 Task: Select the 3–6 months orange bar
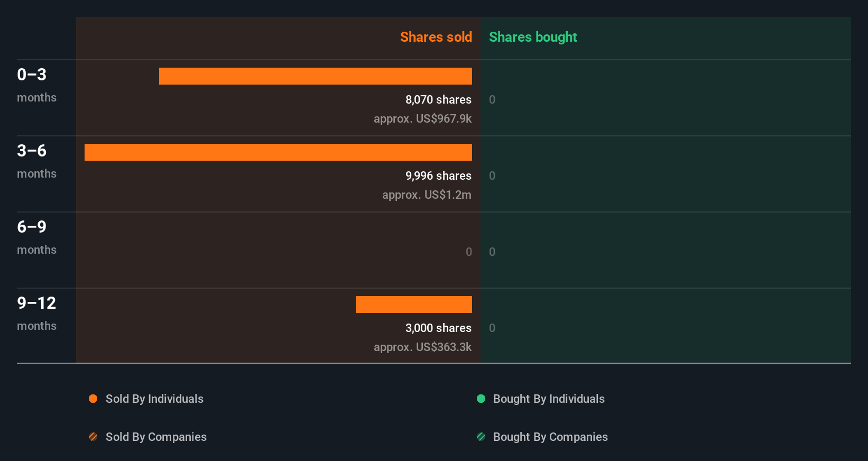[278, 152]
